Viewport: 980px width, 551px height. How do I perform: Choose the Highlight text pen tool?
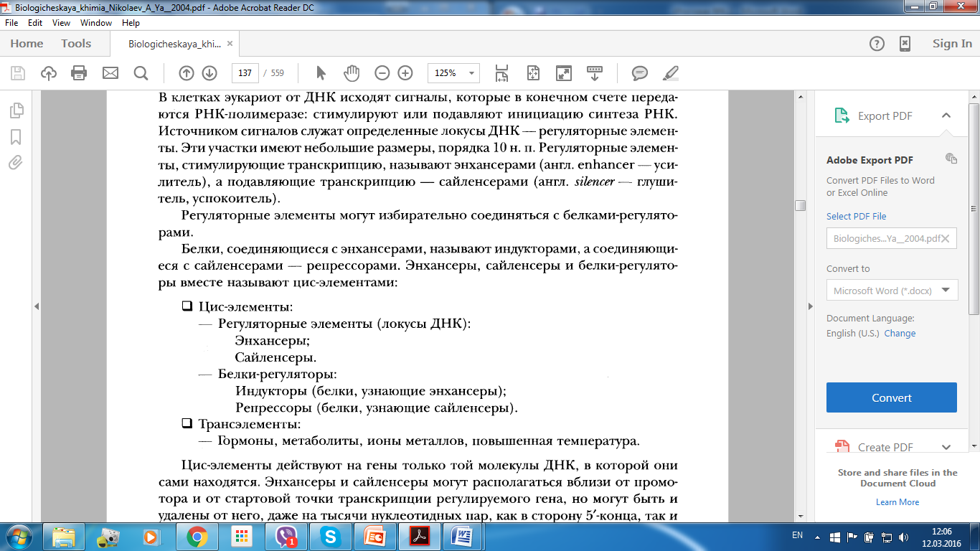pyautogui.click(x=670, y=72)
